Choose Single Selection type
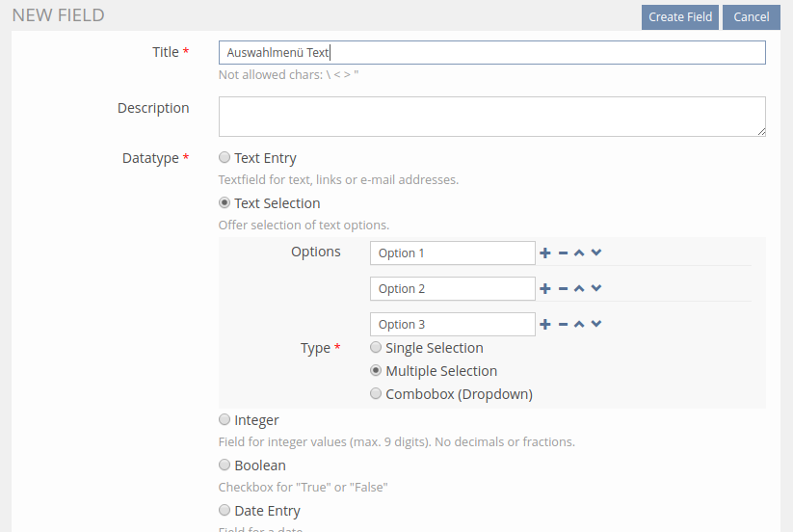This screenshot has width=793, height=532. coord(376,348)
